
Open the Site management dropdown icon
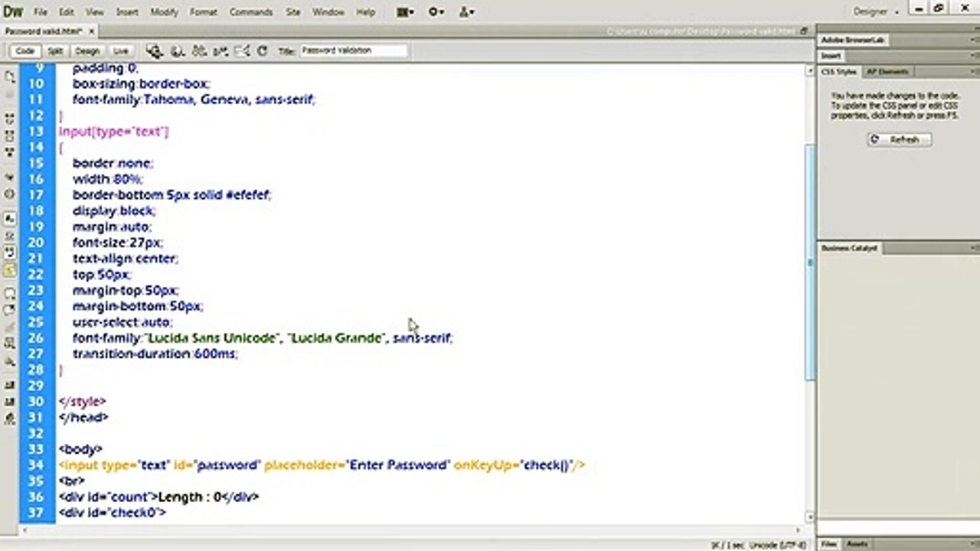pyautogui.click(x=466, y=12)
